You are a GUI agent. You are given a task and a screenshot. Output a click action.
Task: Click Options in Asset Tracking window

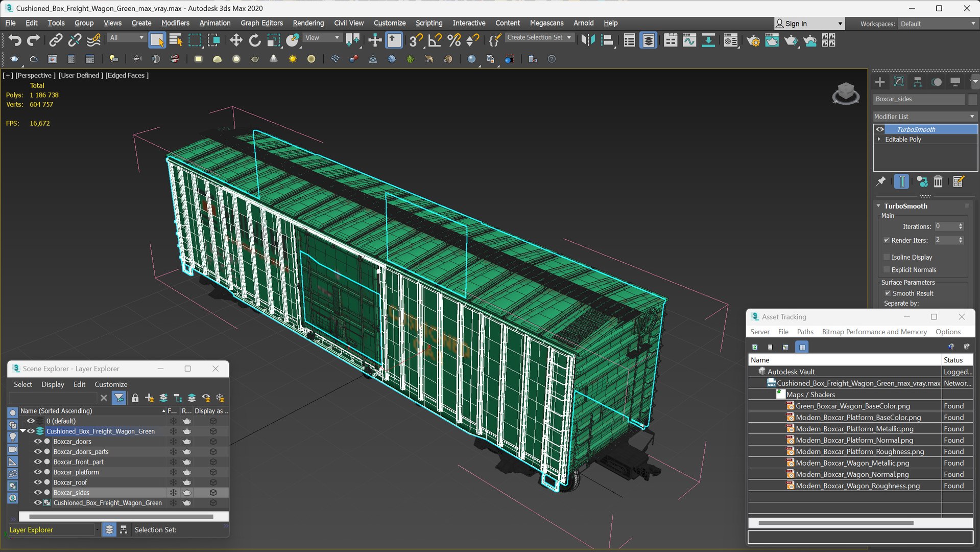[948, 332]
